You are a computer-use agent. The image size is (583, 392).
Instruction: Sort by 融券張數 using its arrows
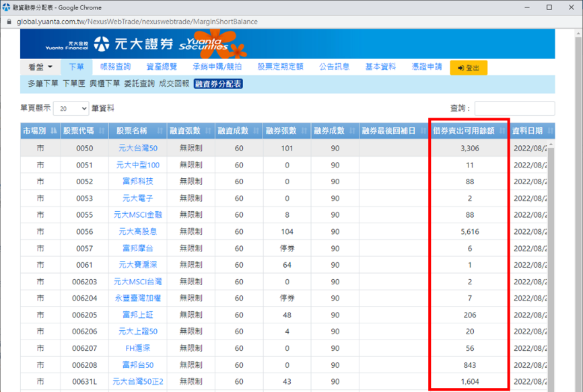(x=304, y=130)
